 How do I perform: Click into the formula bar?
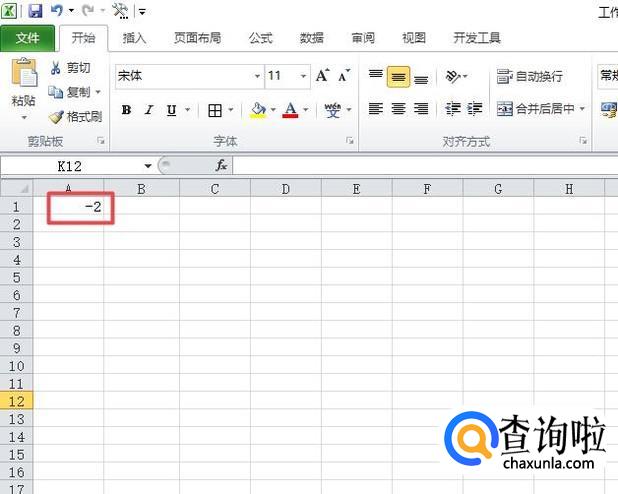coord(425,166)
